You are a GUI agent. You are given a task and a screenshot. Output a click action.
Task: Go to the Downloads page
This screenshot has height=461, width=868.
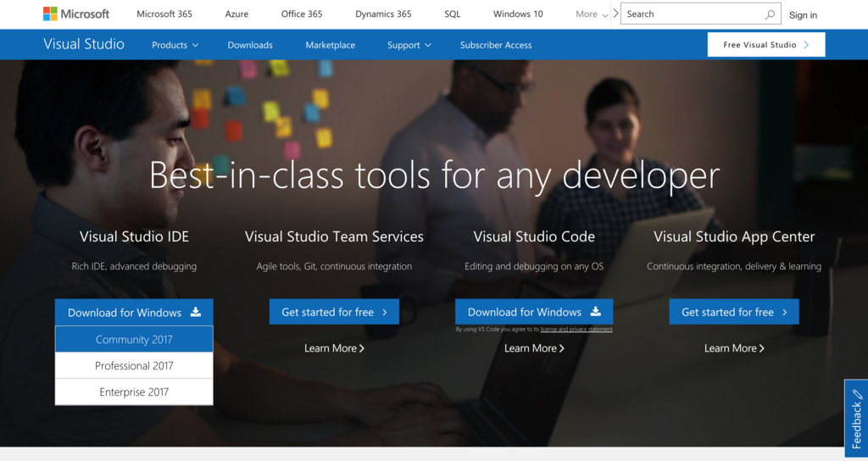click(x=250, y=45)
